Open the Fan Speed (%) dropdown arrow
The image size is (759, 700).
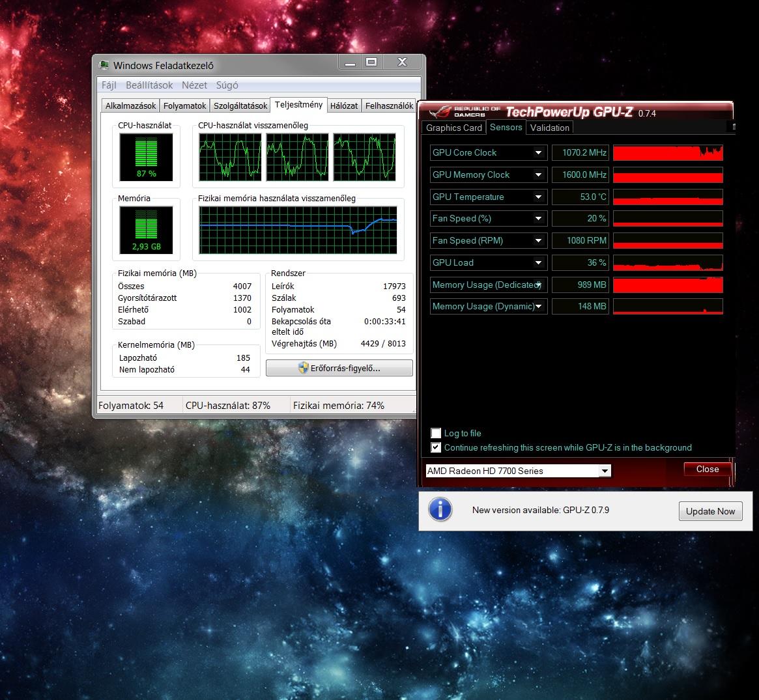tap(538, 218)
